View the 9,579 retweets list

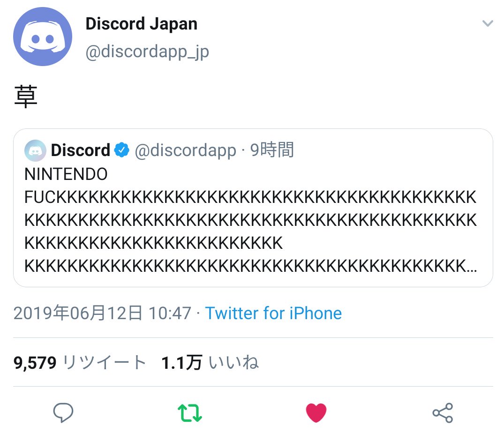[x=80, y=363]
